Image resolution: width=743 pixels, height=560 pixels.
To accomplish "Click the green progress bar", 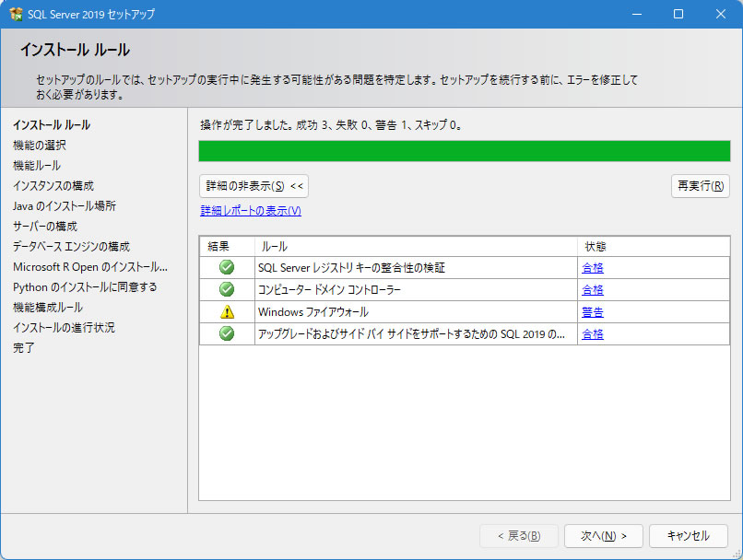I will tap(465, 151).
